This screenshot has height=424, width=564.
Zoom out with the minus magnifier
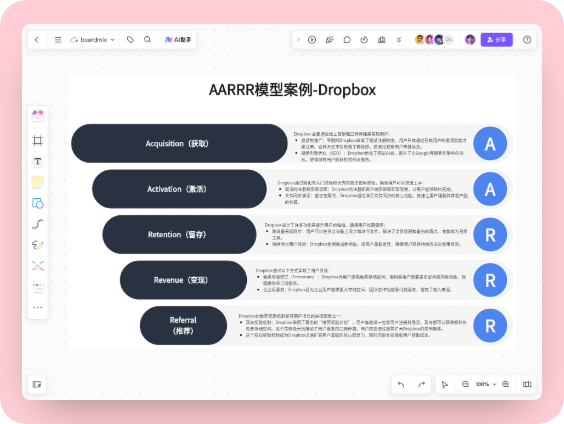point(465,384)
